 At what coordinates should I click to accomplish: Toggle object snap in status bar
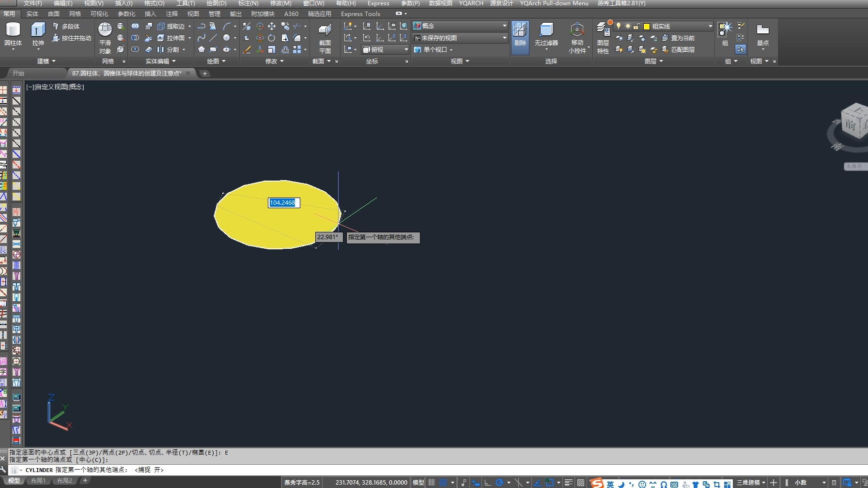549,483
